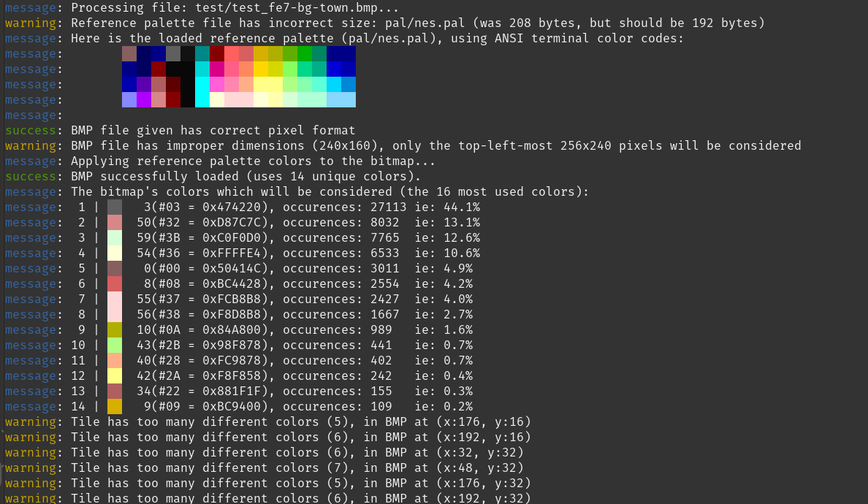Screen dimensions: 868x504
Task: Click the gray color swatch in row 1
Action: [115, 207]
